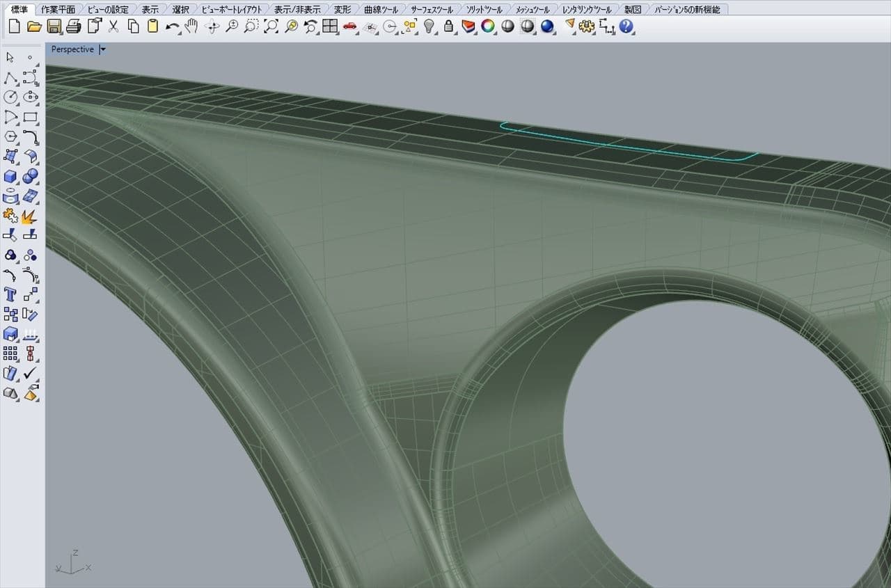The width and height of the screenshot is (891, 588).
Task: Open the Perspective viewport dropdown arrow
Action: point(103,49)
